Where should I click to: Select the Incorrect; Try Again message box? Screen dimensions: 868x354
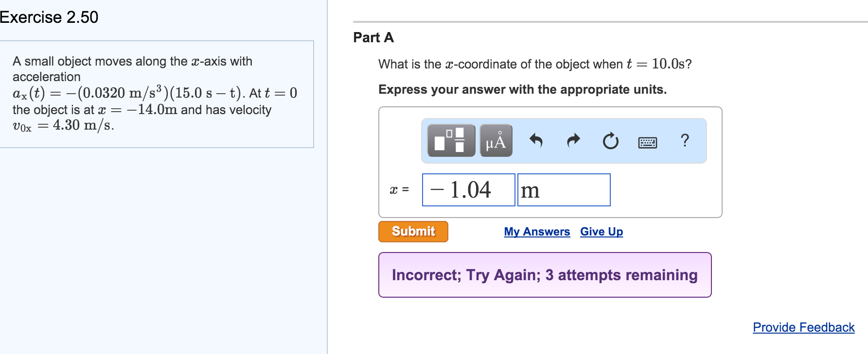coord(545,275)
